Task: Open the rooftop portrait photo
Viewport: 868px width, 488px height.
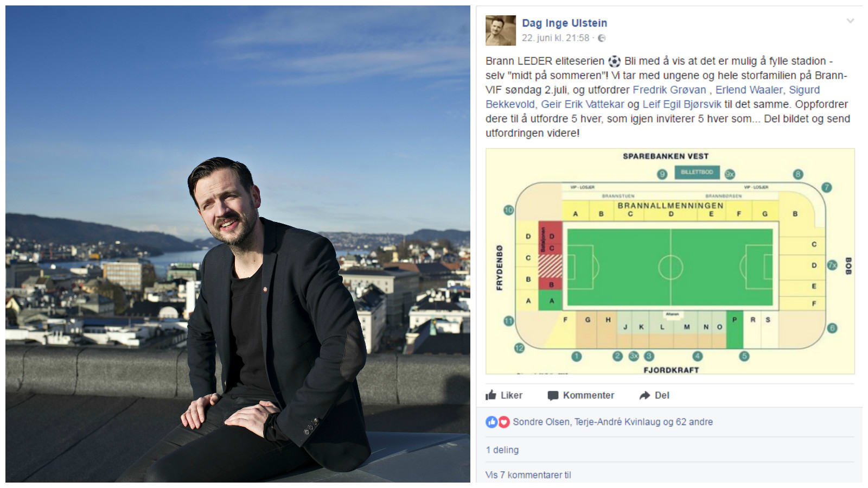Action: point(238,244)
